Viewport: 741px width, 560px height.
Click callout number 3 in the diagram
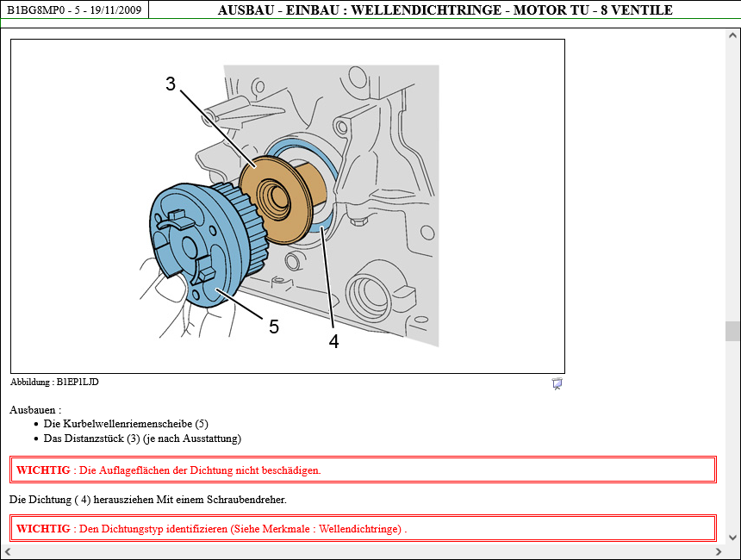point(171,84)
